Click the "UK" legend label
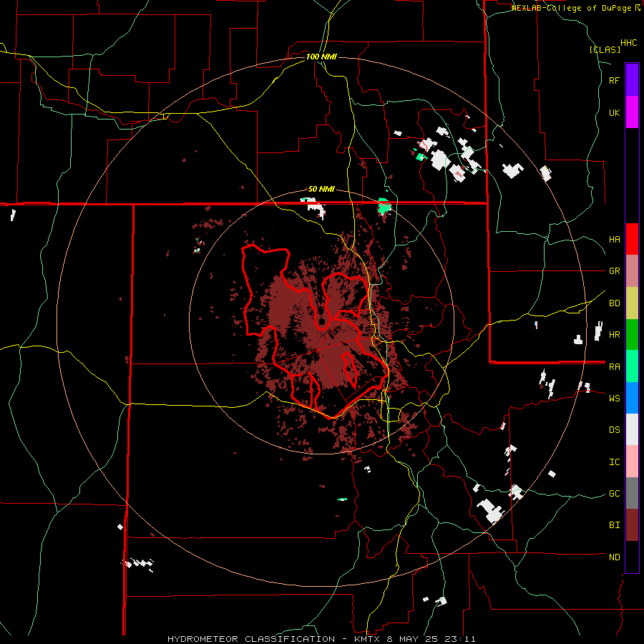Screen dimensions: 644x644 615,113
